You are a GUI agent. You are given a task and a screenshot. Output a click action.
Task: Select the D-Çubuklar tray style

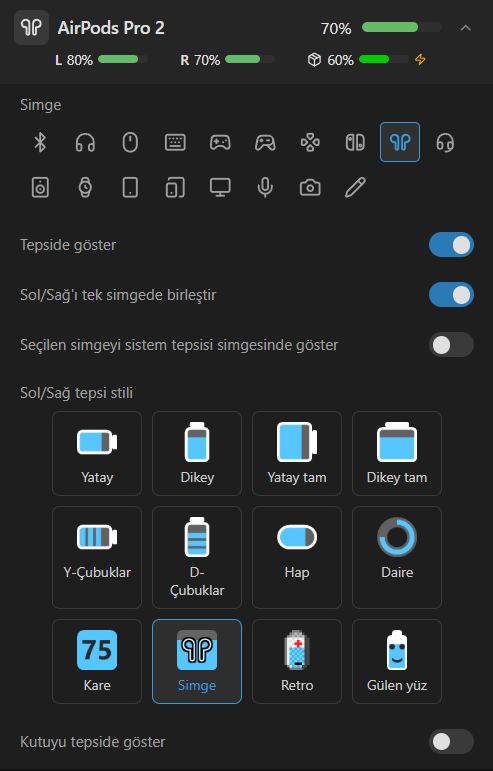coord(197,557)
